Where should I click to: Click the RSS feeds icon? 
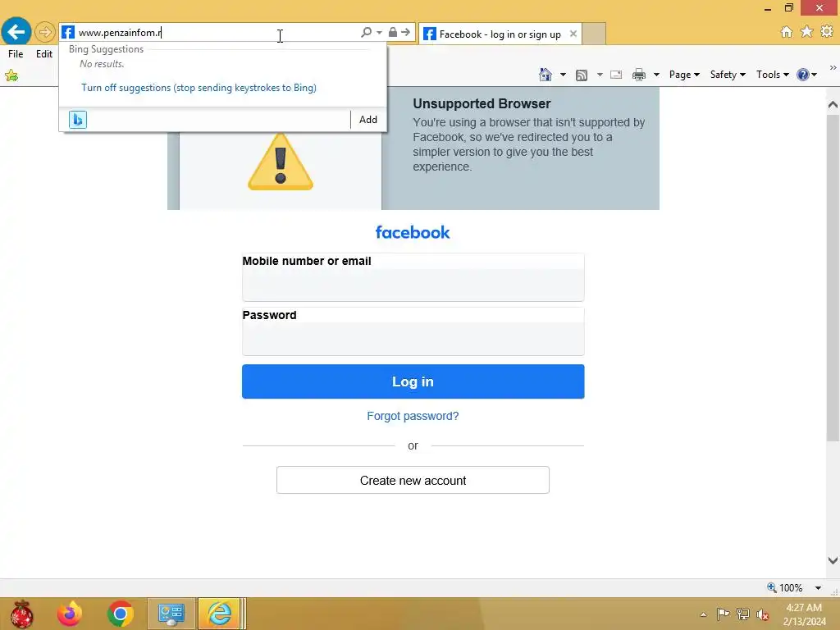(x=582, y=75)
